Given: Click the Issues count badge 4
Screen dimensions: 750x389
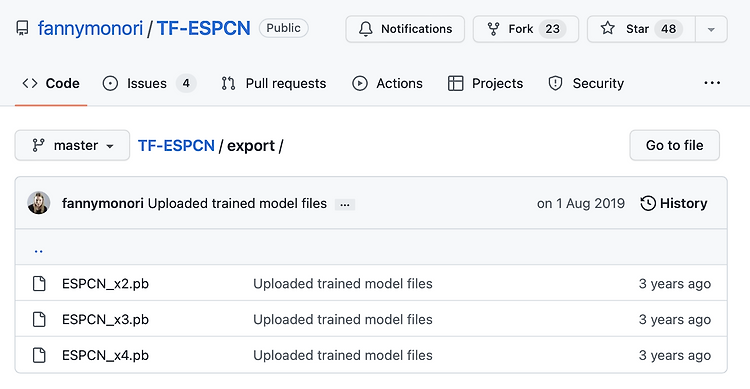Looking at the screenshot, I should click(186, 83).
